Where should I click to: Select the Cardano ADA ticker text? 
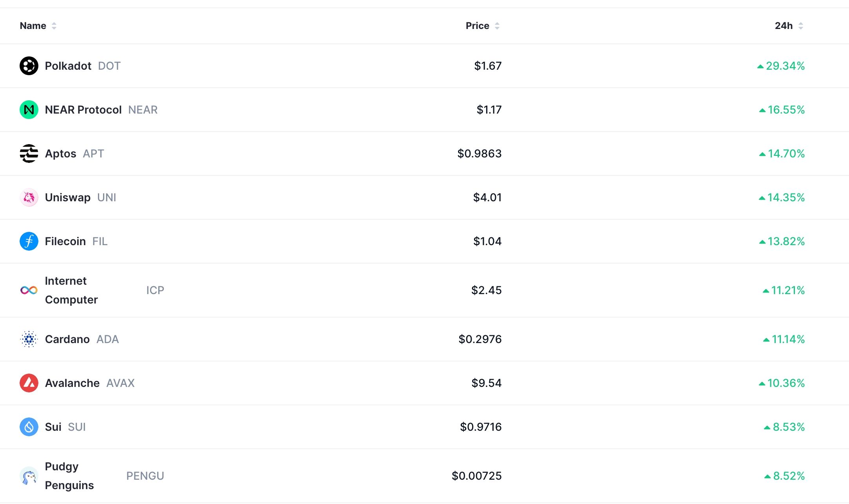(108, 339)
